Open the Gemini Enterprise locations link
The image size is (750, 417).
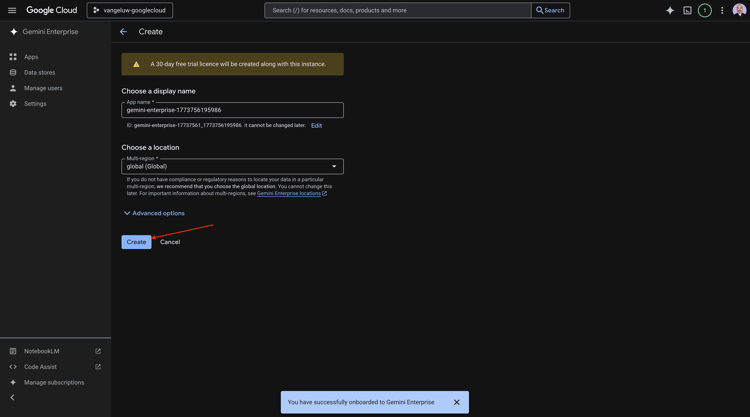point(292,193)
